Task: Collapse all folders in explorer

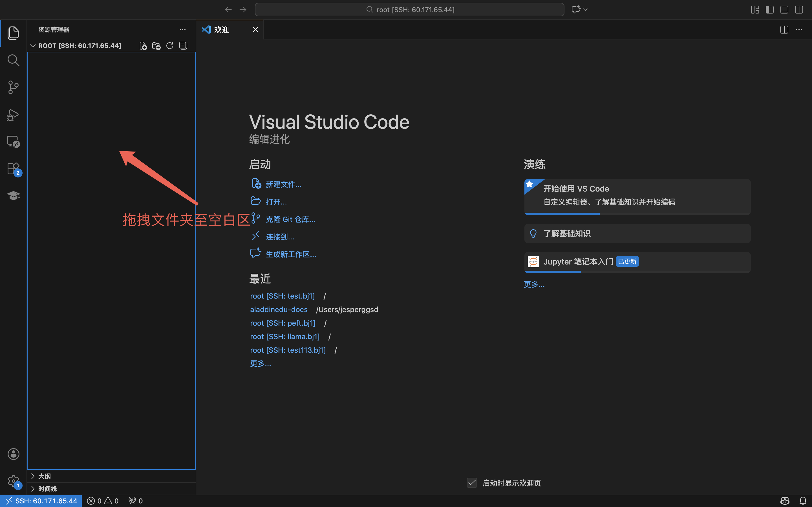Action: [x=183, y=46]
